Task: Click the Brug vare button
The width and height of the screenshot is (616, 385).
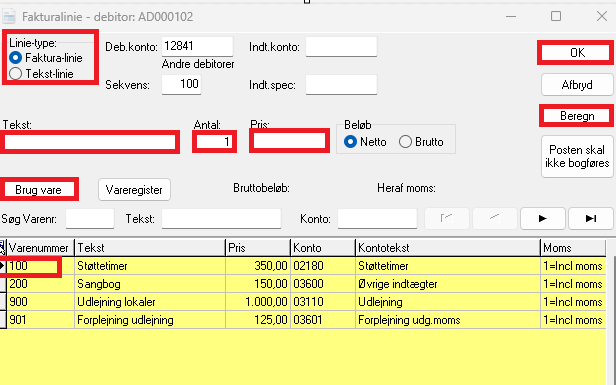Action: coord(38,190)
